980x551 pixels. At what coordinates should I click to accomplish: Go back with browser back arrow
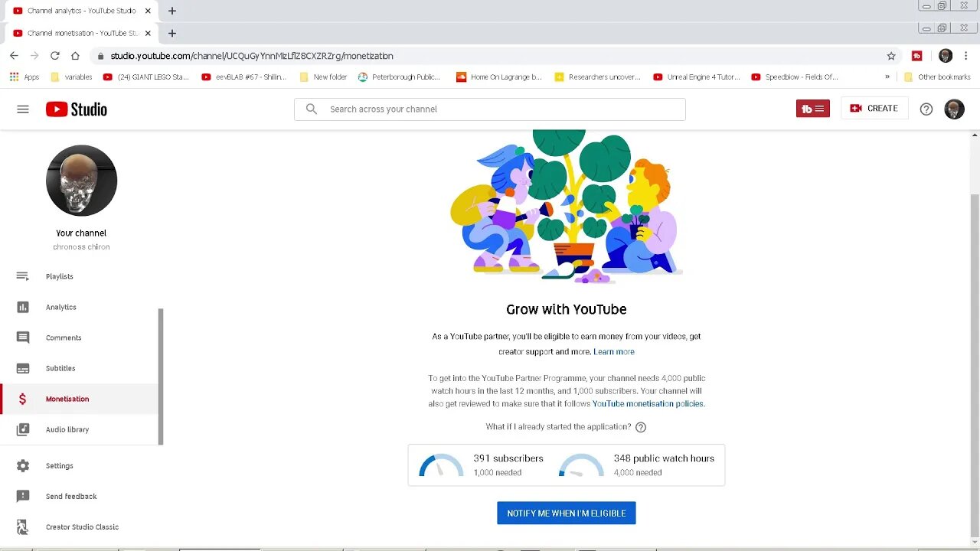pos(14,56)
